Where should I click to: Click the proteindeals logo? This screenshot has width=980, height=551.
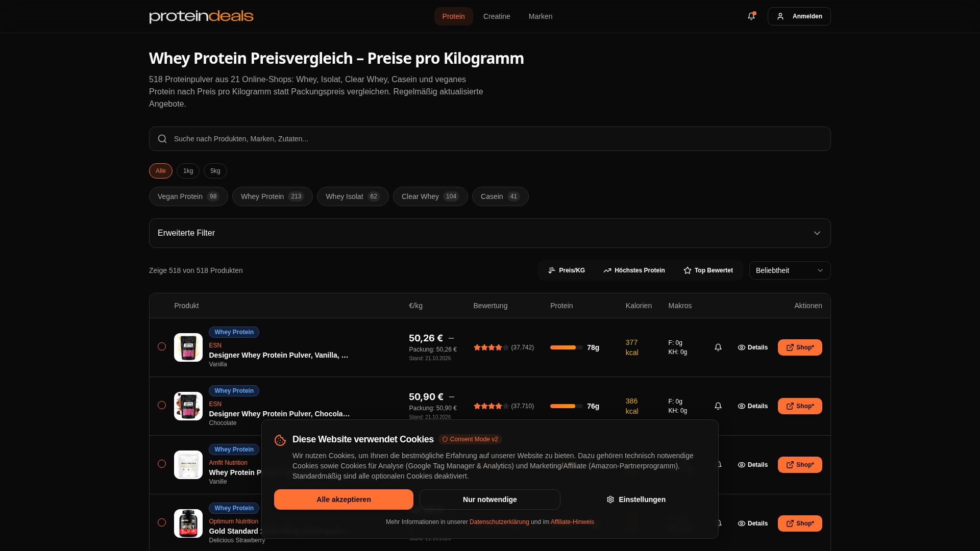pos(201,16)
